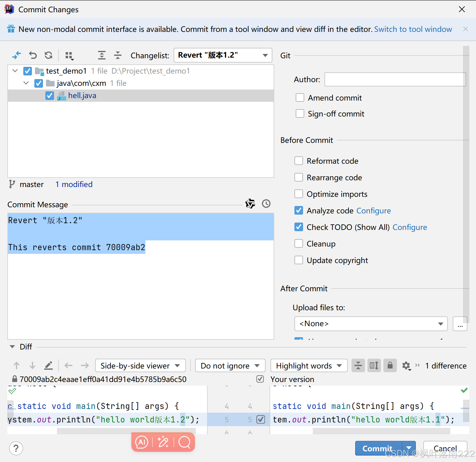476x462 pixels.
Task: Collapse all nodes in the file tree
Action: pos(117,55)
